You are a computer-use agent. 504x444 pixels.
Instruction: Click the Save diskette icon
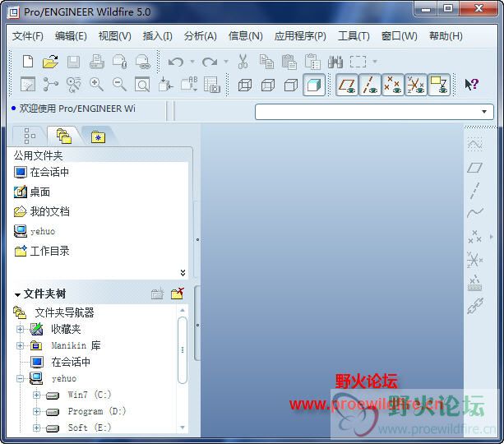74,62
